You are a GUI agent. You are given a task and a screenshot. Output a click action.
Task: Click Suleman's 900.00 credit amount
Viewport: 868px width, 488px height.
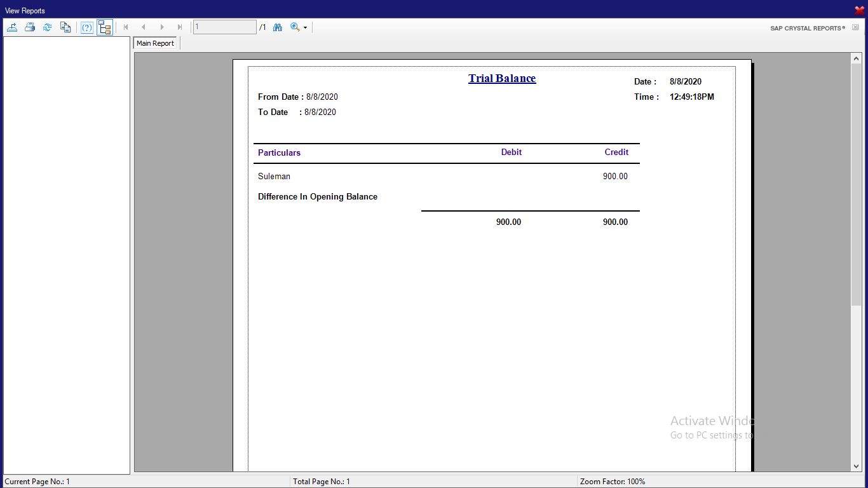coord(615,177)
